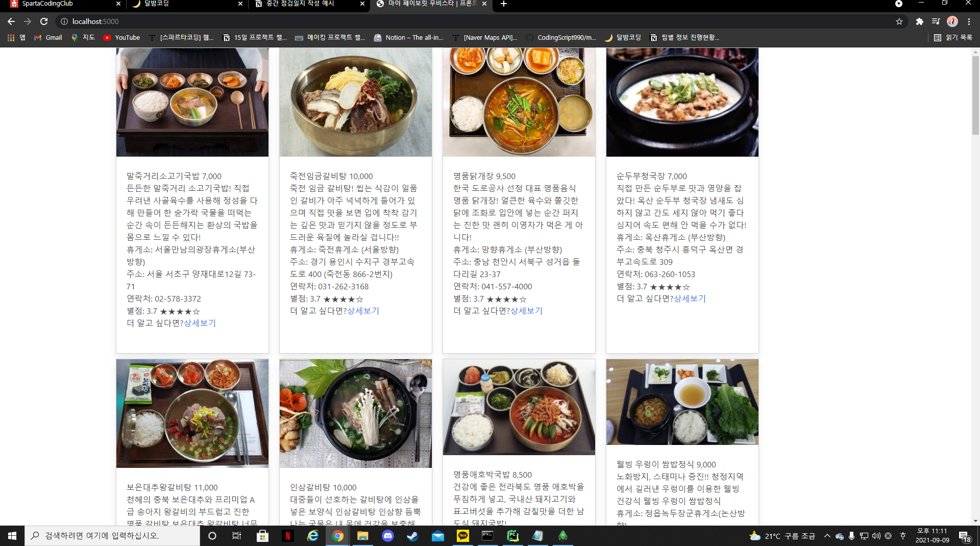Screen dimensions: 980x546
Task: Open the 지도 maps bookmark
Action: [x=83, y=37]
